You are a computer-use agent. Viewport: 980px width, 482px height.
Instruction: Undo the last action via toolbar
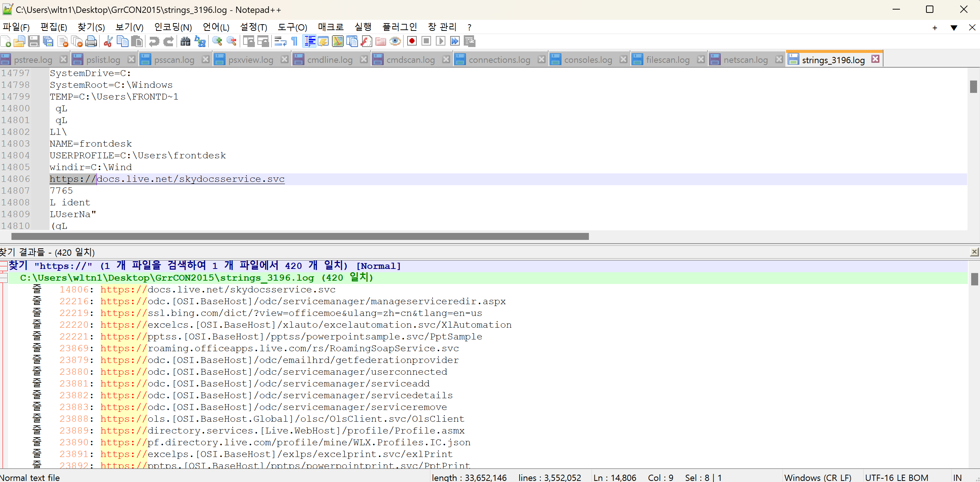click(154, 41)
